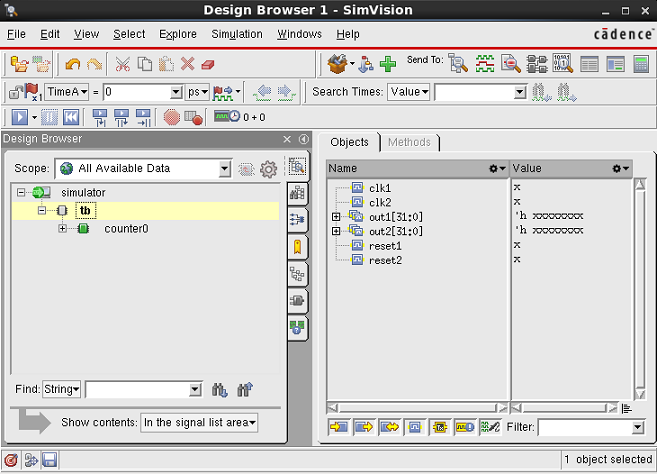
Task: Select the clk1 signal
Action: tap(380, 188)
